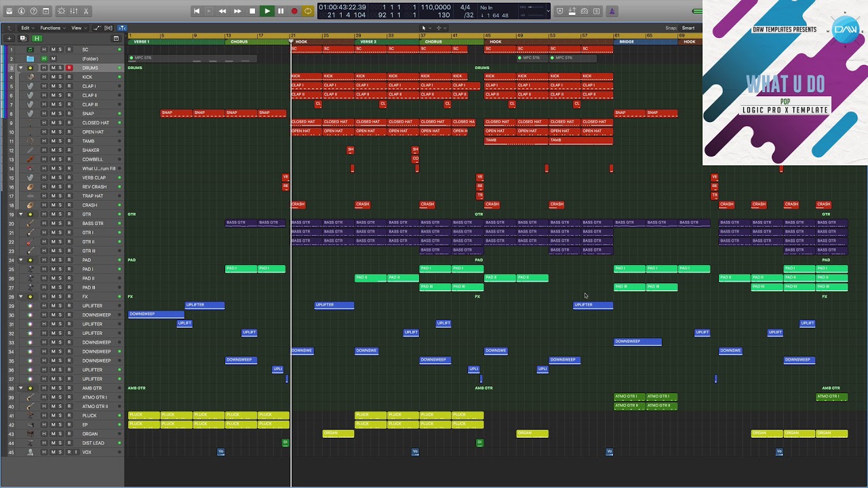This screenshot has height=488, width=868.
Task: Disable record on the DRUMS track
Action: 68,68
